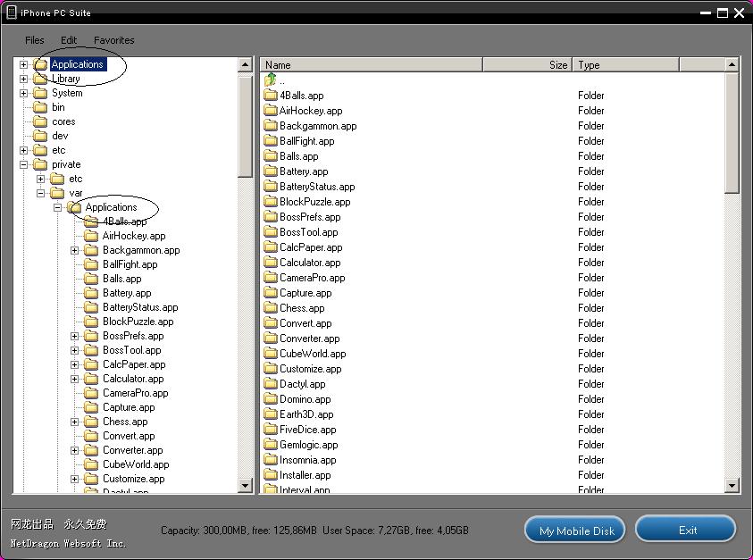Expand the Backgammon.app tree node

click(x=75, y=250)
